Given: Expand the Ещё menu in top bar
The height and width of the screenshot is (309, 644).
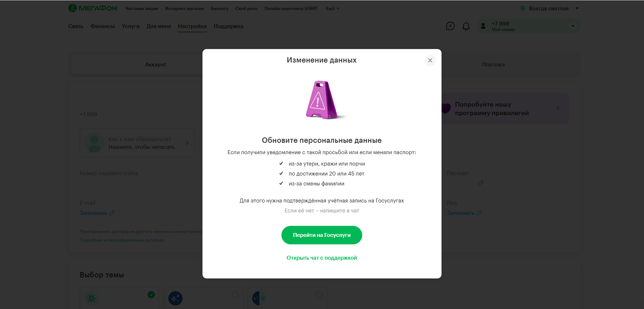Looking at the screenshot, I should (x=332, y=8).
